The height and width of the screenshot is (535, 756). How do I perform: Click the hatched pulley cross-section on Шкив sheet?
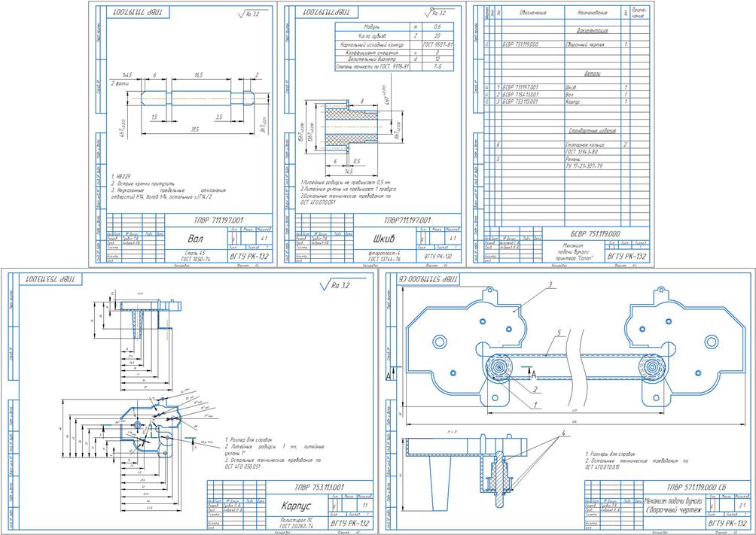click(x=350, y=126)
